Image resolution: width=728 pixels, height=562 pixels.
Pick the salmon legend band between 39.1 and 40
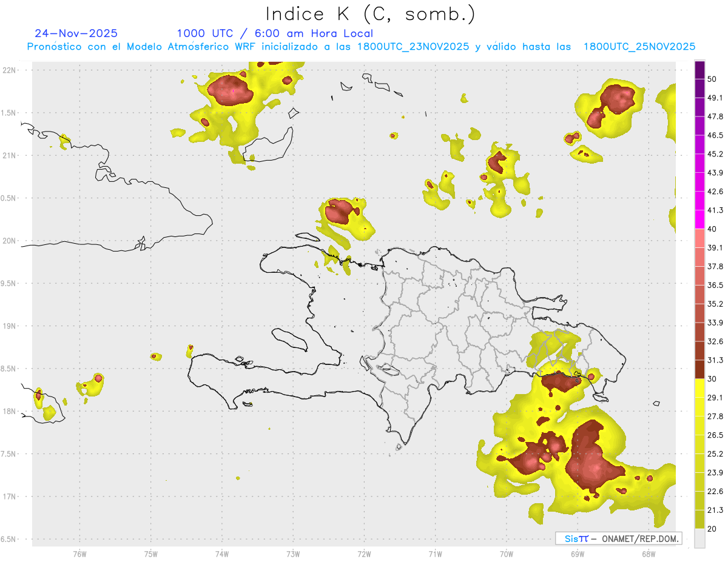(x=699, y=238)
